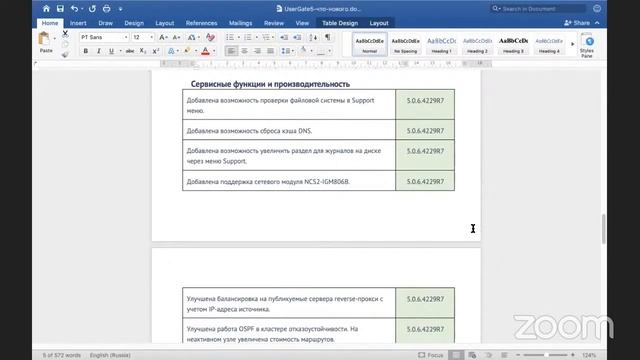Open customize quick access toolbar arrow
Image resolution: width=640 pixels, height=360 pixels.
[120, 9]
